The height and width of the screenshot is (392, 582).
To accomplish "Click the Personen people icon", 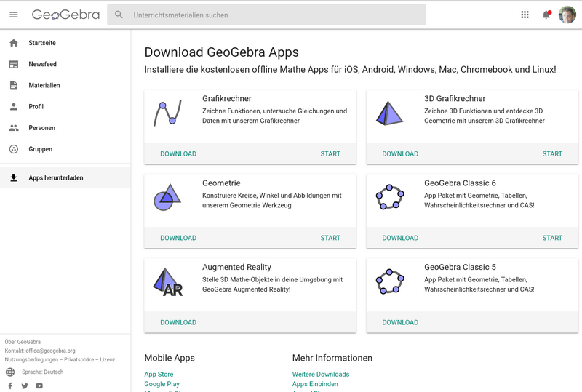I will (14, 128).
